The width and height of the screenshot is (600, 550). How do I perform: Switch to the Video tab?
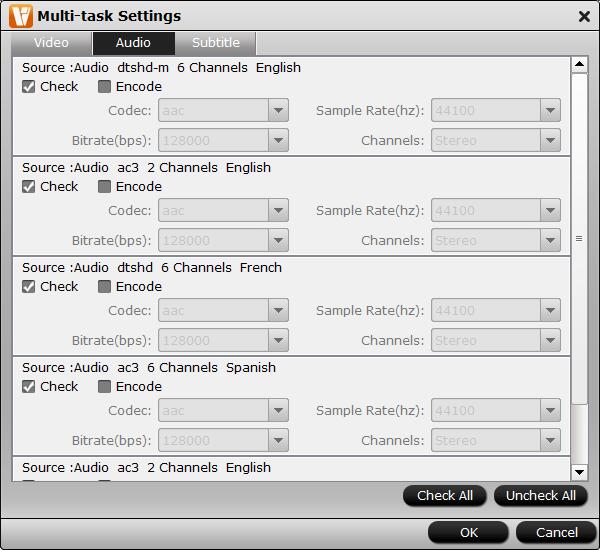click(51, 42)
